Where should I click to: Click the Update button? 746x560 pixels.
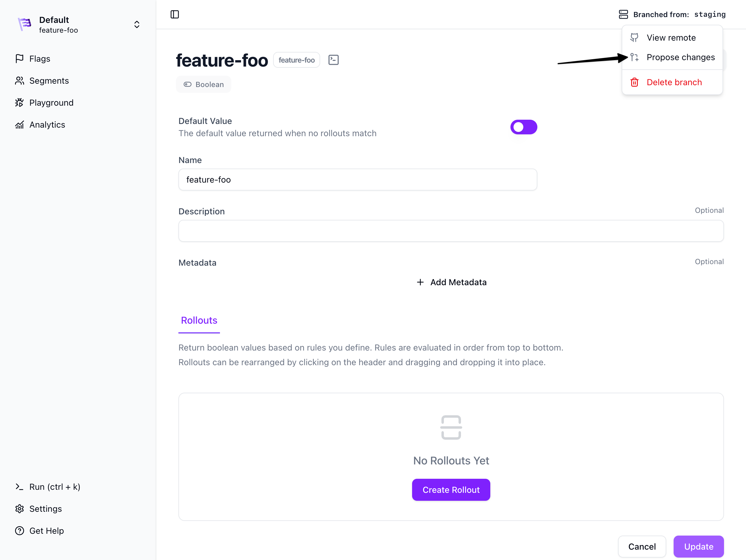pos(698,546)
